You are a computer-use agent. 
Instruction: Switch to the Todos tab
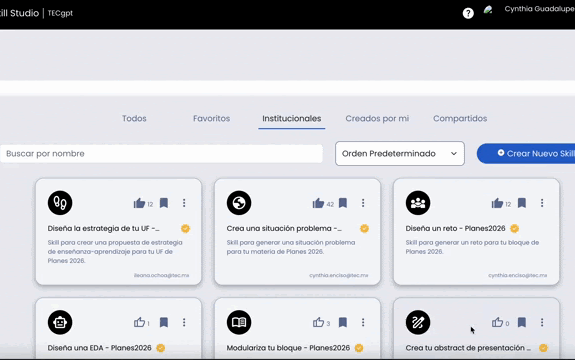[x=134, y=118]
